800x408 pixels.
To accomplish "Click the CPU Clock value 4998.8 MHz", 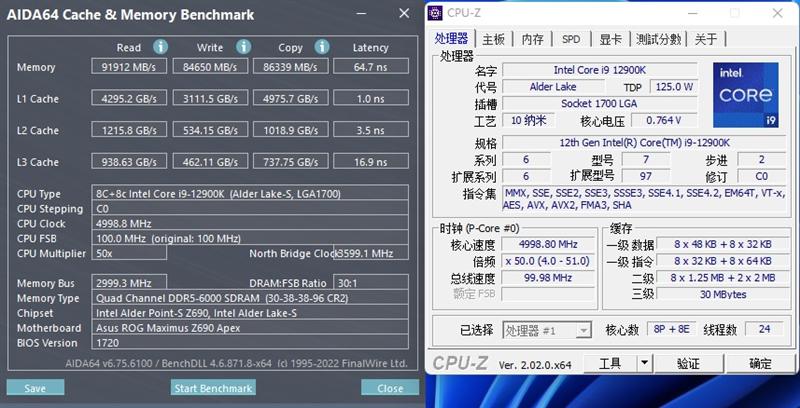I will (x=250, y=223).
